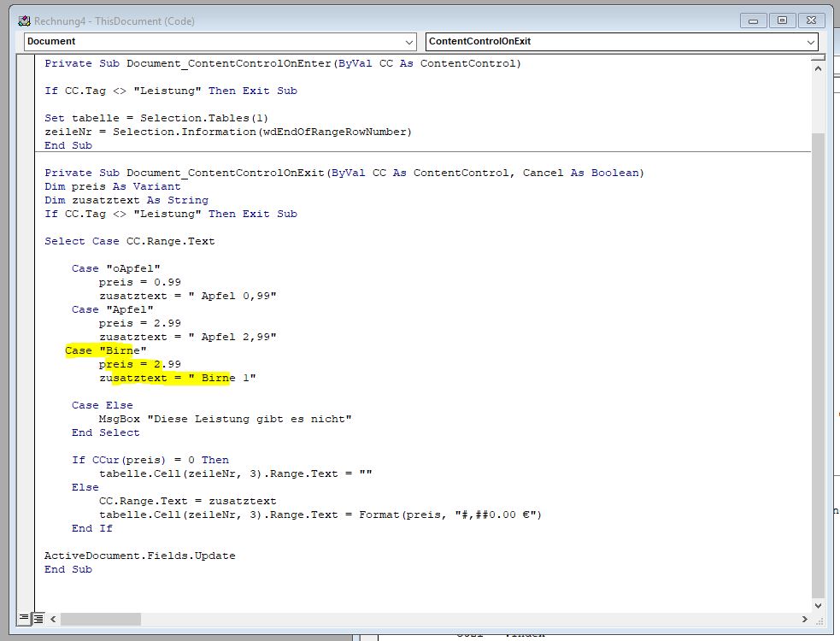Click the 'zeileNr = Selection.Information' line

pos(227,132)
